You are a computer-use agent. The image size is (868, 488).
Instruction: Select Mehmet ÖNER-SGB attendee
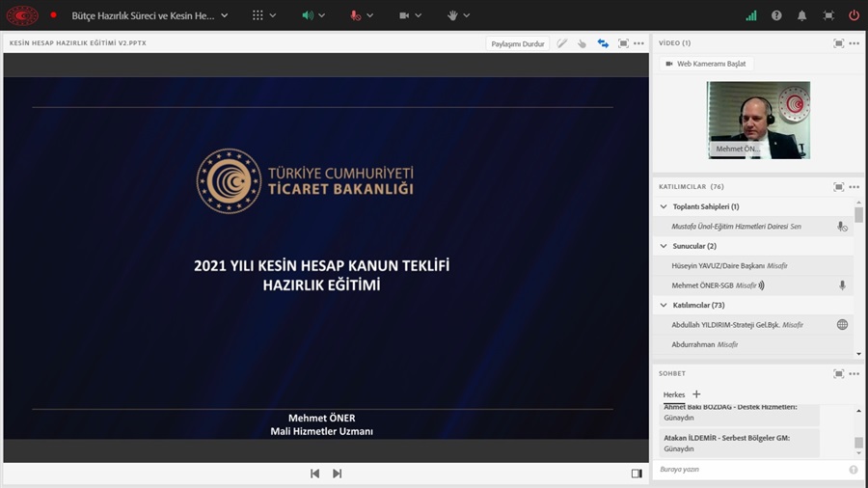point(753,285)
